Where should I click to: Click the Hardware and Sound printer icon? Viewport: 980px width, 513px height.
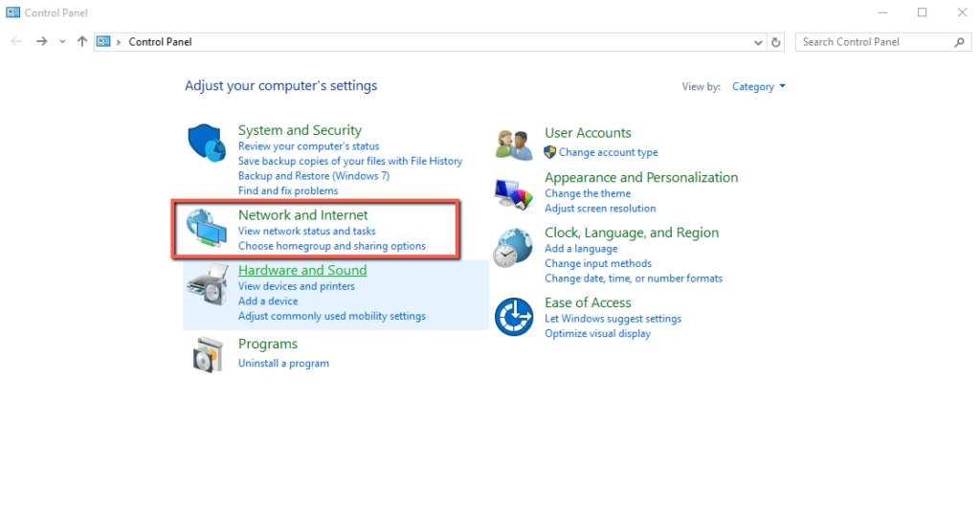coord(206,284)
